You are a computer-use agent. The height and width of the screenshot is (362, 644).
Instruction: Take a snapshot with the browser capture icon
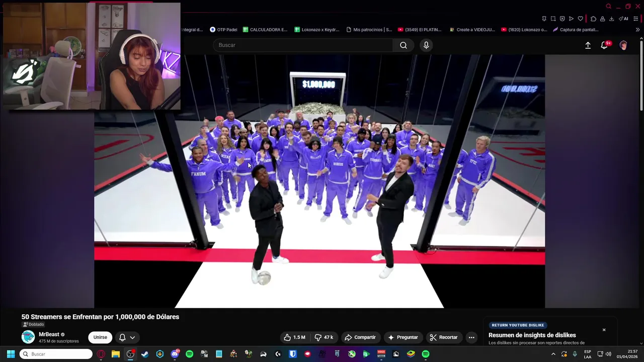[x=553, y=19]
